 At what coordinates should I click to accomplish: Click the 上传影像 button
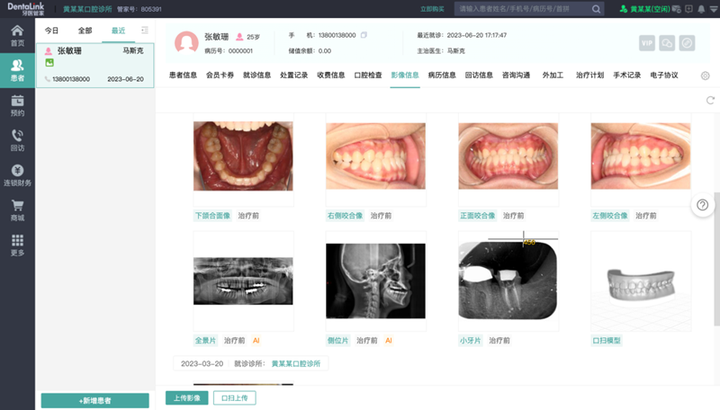(x=187, y=398)
